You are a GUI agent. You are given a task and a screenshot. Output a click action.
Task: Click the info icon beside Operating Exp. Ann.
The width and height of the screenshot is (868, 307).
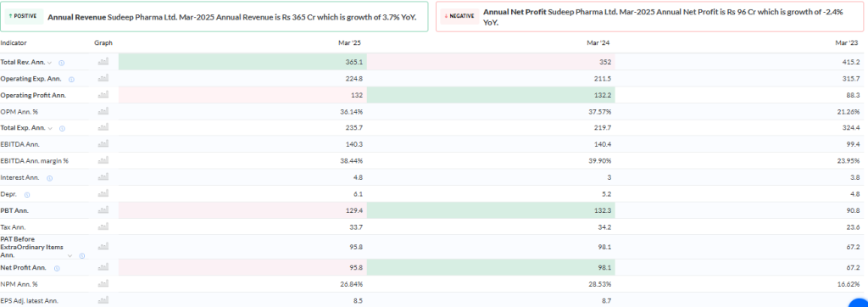pyautogui.click(x=71, y=79)
